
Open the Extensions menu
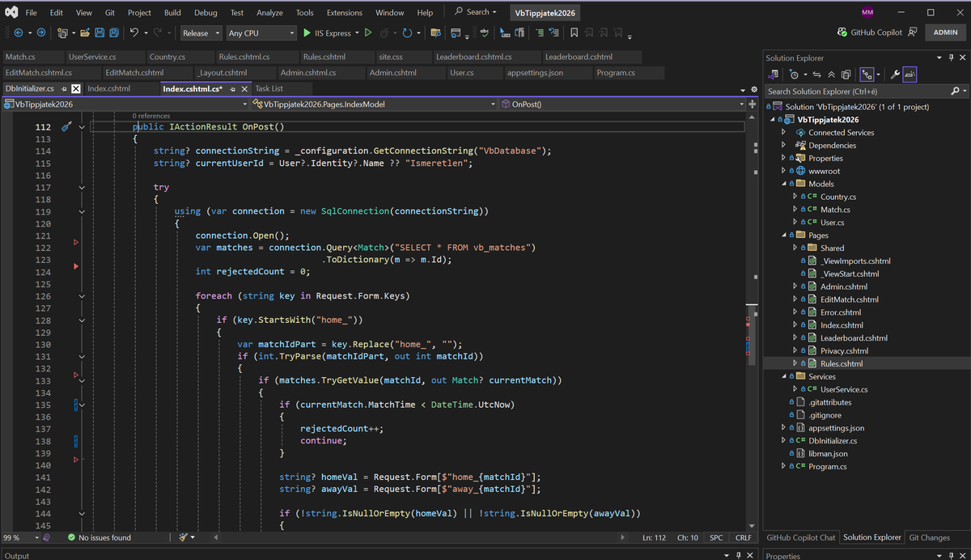click(345, 12)
